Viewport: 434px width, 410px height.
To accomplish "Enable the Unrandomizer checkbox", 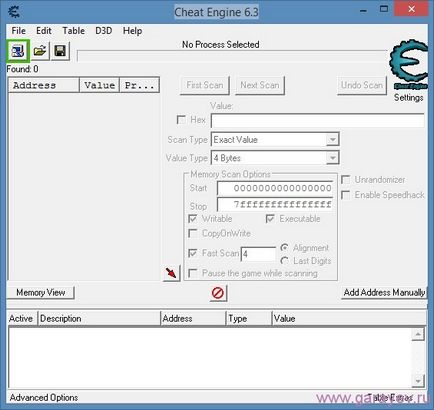I will [346, 180].
